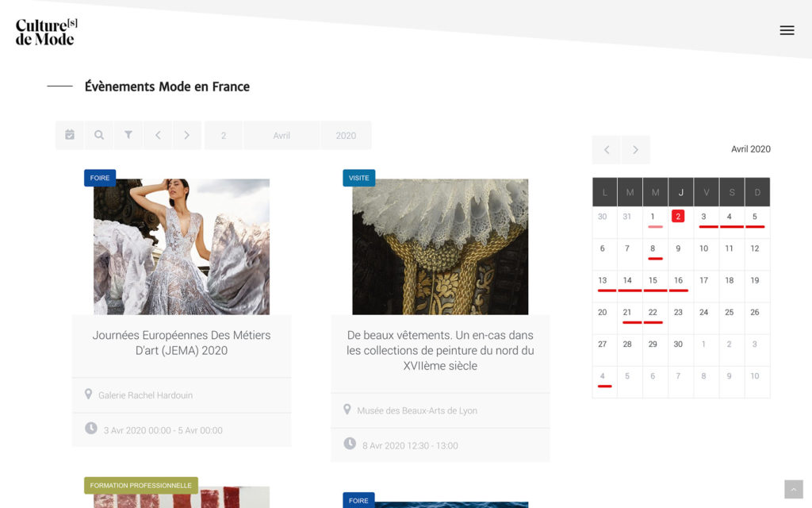Click the 8 Avr 2020 12:30 time line
This screenshot has width=812, height=508.
[x=410, y=446]
